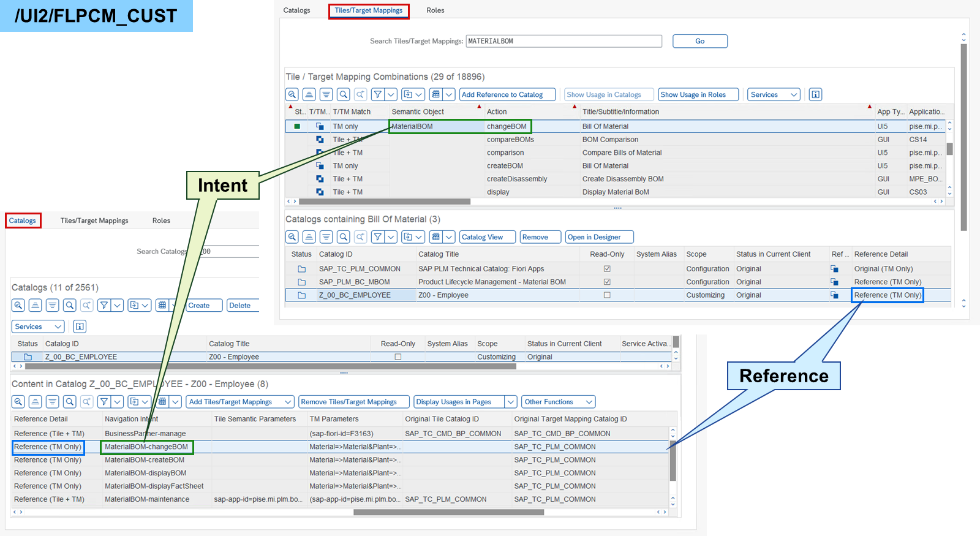Switch to Roles tab in top panel

coord(435,10)
